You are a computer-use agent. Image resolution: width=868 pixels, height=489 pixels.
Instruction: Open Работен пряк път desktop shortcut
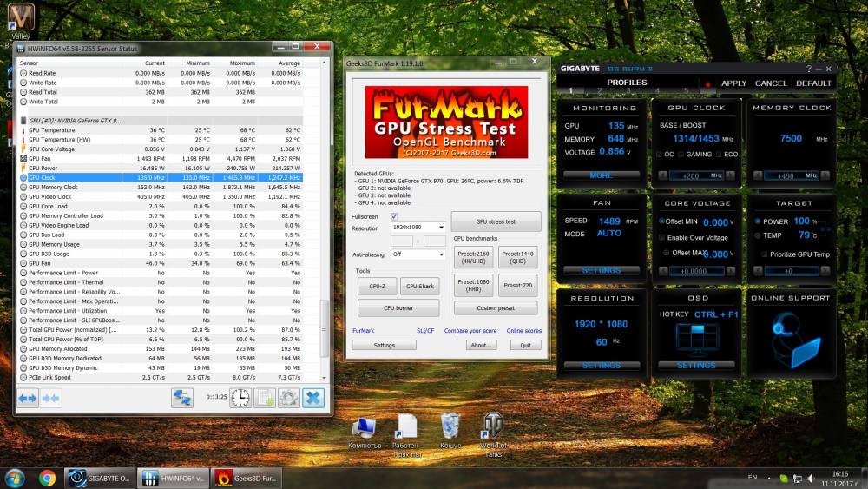407,436
